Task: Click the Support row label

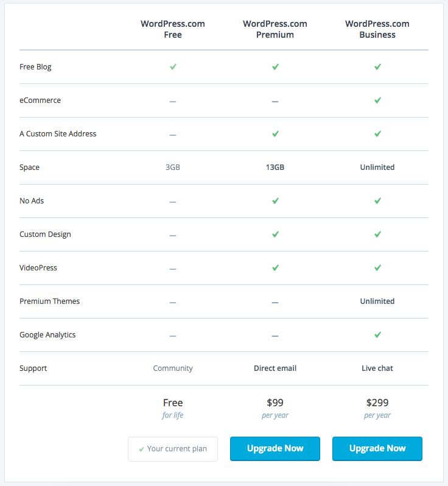Action: 33,368
